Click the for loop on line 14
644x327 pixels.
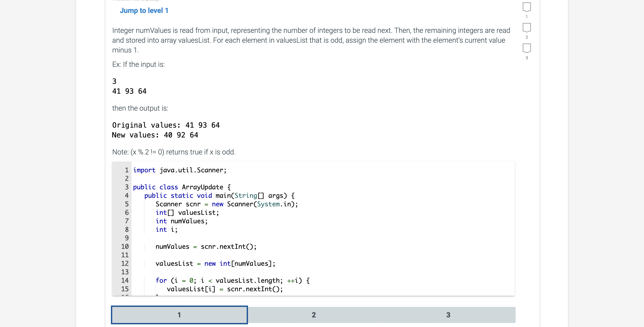pyautogui.click(x=233, y=280)
